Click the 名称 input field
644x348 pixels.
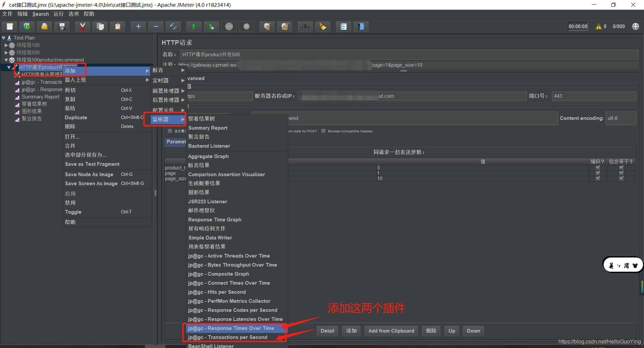coord(409,55)
